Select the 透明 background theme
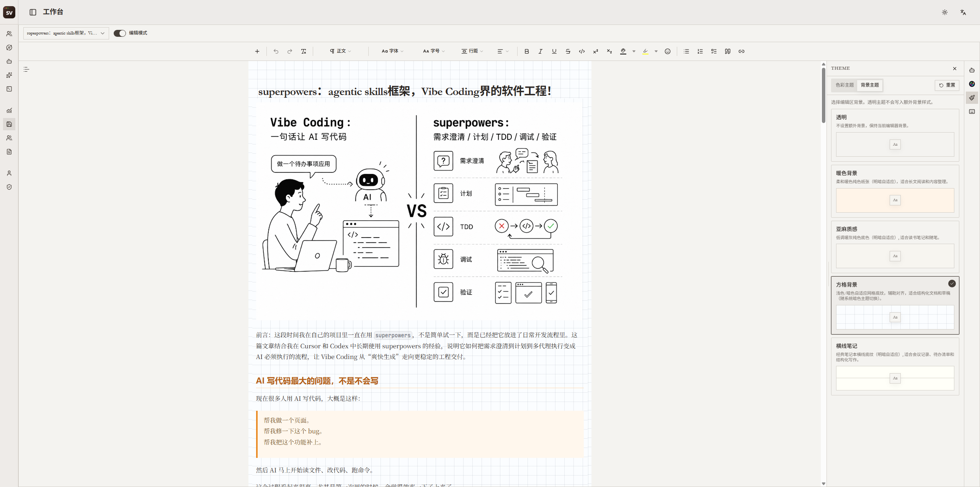Screen dimensions: 980x487 click(895, 135)
